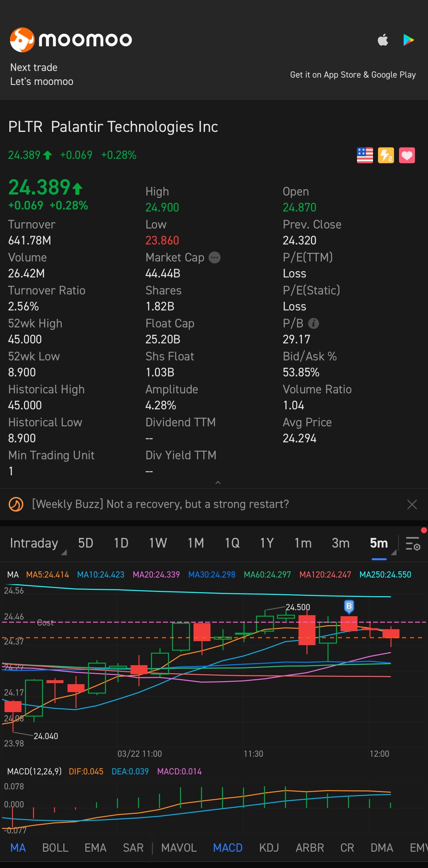
Task: Select the 5m minute chart tab
Action: 379,543
